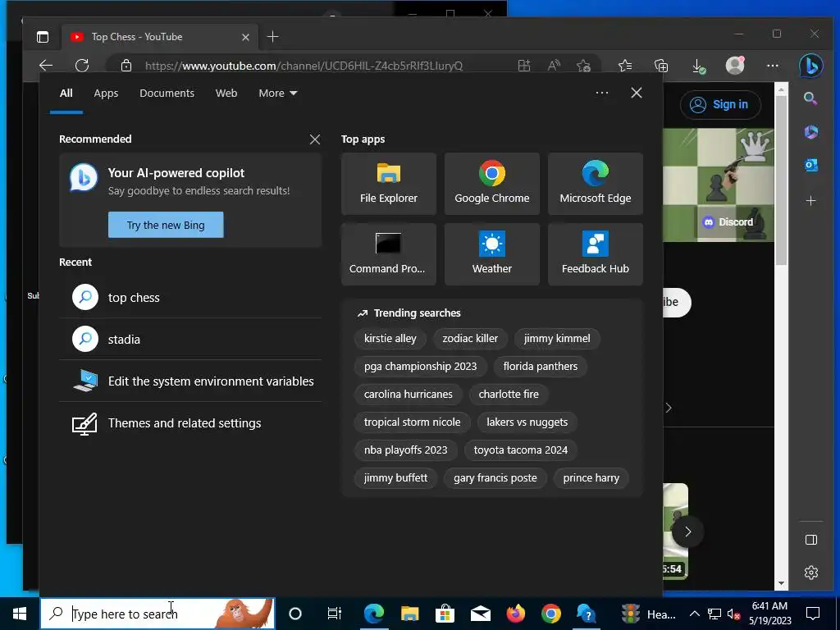
Task: Open Outlook icon in Edge sidebar
Action: coord(811,166)
